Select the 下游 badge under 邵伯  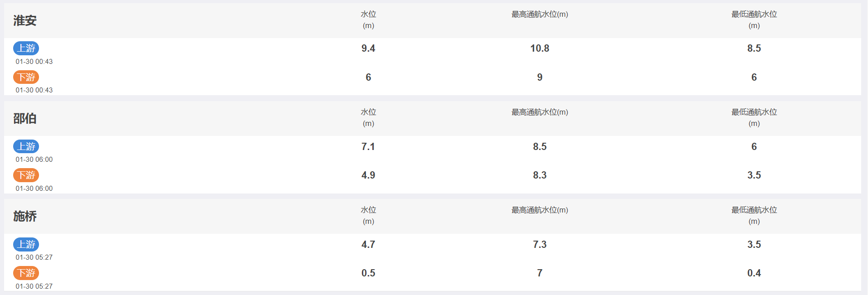(x=26, y=175)
